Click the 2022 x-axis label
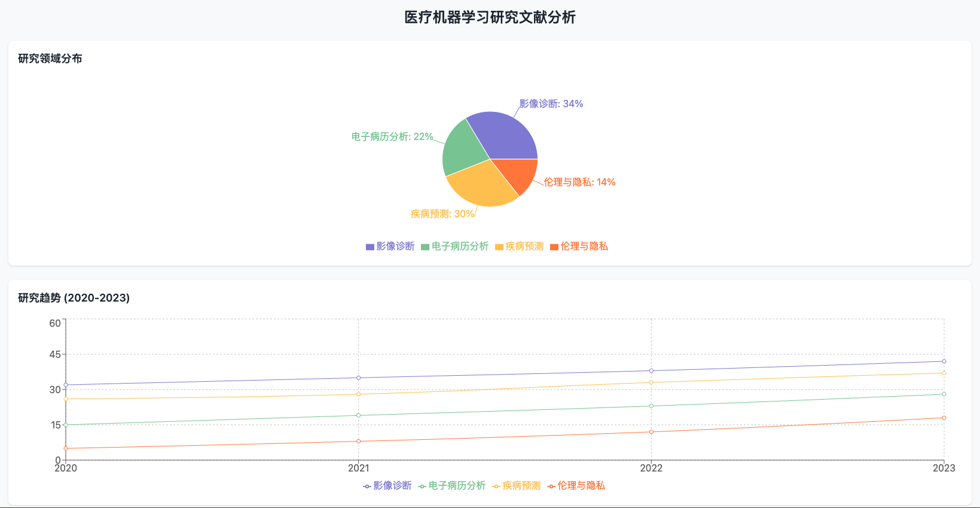The image size is (980, 508). [x=651, y=469]
